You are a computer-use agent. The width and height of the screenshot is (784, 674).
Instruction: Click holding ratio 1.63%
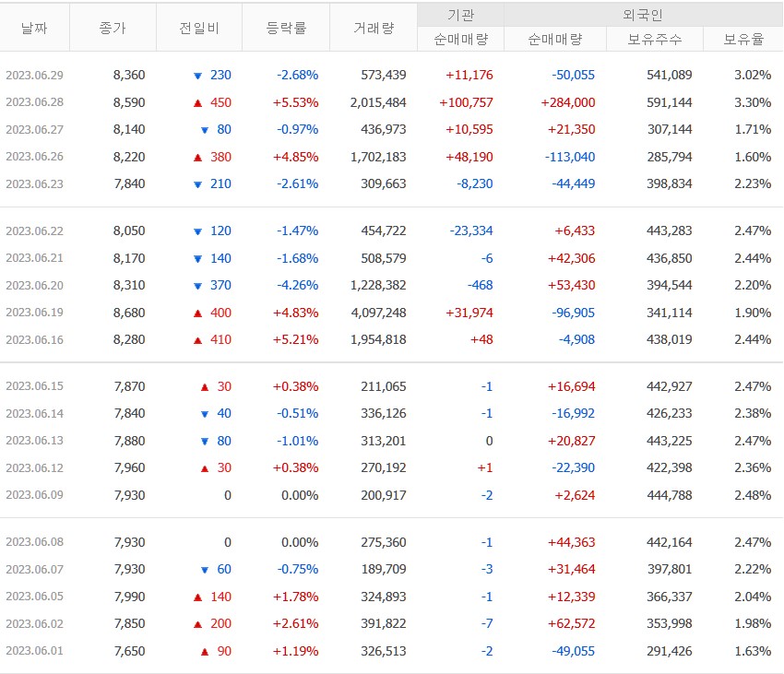pyautogui.click(x=753, y=651)
